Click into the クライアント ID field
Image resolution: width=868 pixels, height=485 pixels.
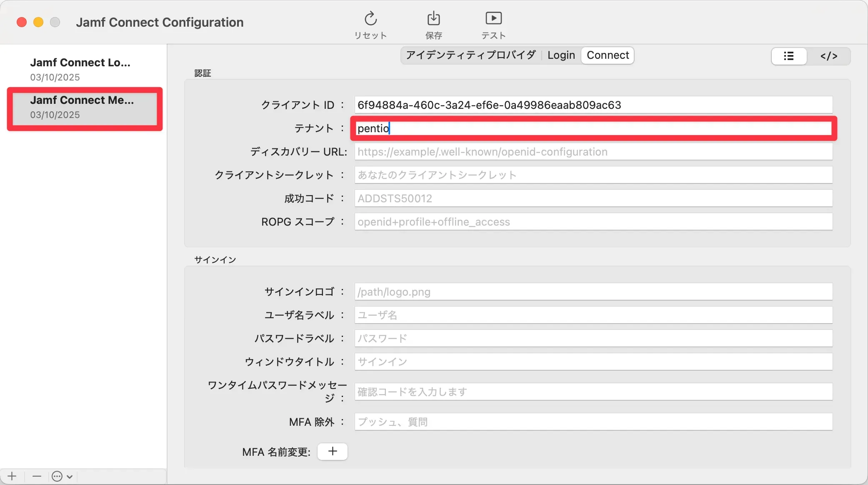point(593,105)
